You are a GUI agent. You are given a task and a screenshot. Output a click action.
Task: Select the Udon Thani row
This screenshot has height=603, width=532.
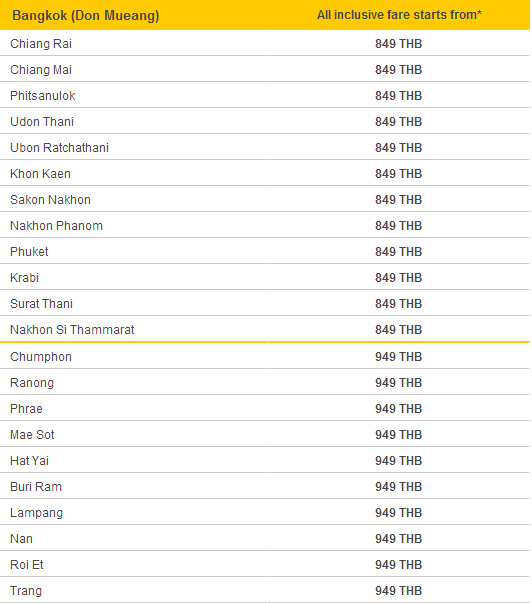(265, 121)
